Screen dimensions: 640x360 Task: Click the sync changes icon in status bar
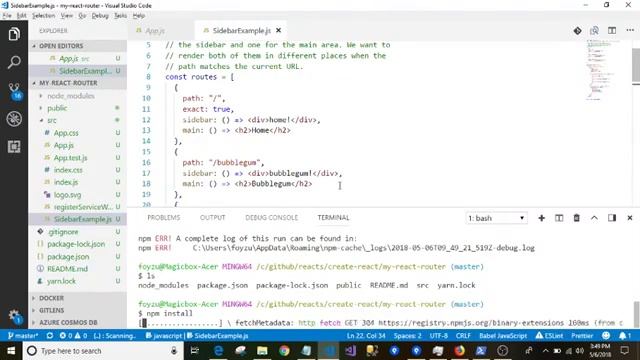50,336
